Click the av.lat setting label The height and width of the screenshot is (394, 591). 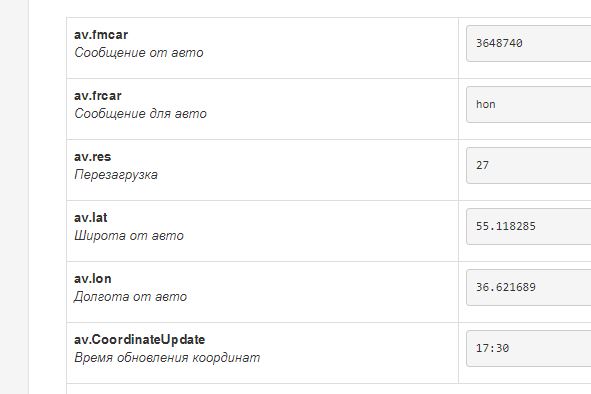coord(90,218)
